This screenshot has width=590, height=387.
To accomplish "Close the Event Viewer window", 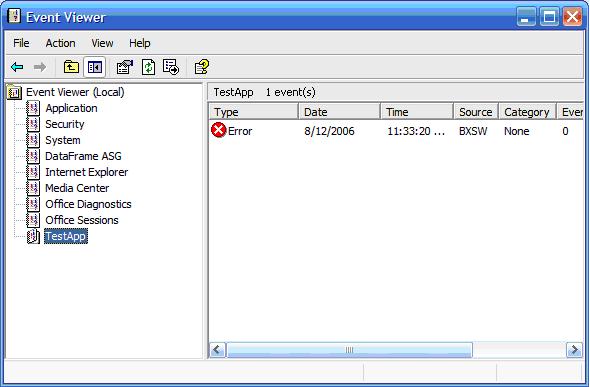I will [573, 17].
